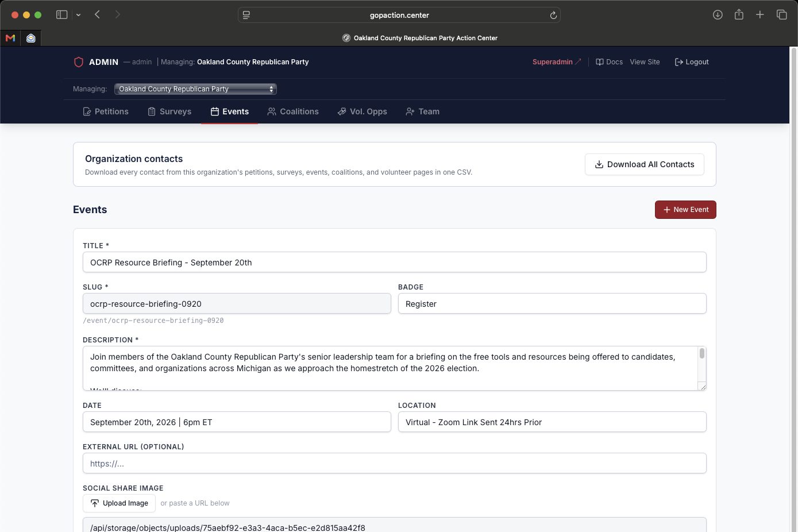This screenshot has height=532, width=798.
Task: Open the second pinned tab icon
Action: pos(31,38)
